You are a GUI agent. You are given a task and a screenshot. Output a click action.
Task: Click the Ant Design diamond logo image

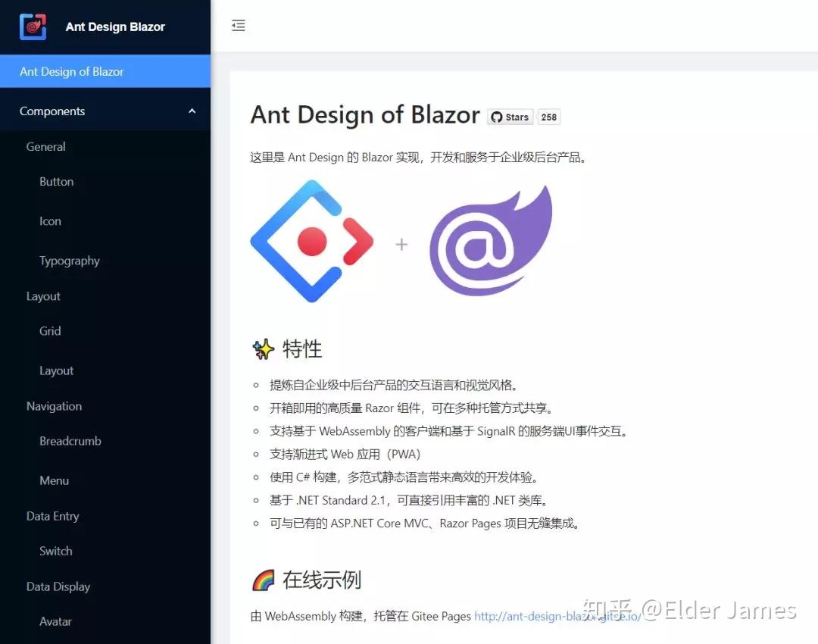312,241
